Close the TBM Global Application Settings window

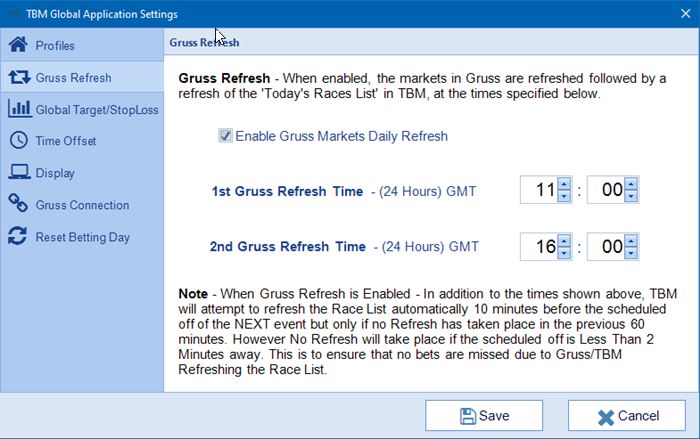686,14
